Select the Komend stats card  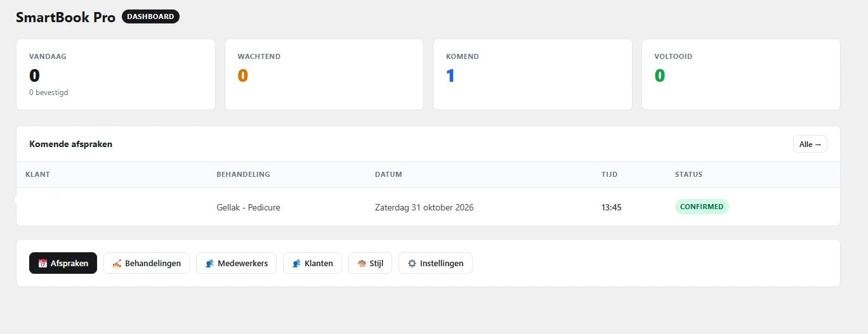pos(532,74)
